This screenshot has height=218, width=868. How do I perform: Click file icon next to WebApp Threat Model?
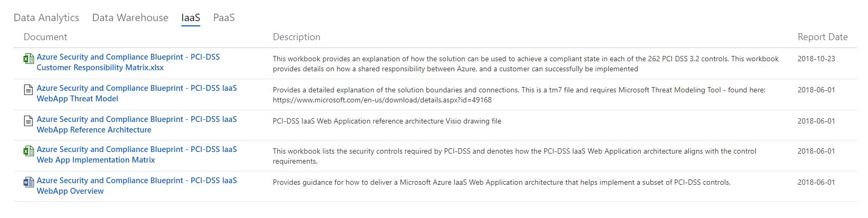tap(28, 90)
